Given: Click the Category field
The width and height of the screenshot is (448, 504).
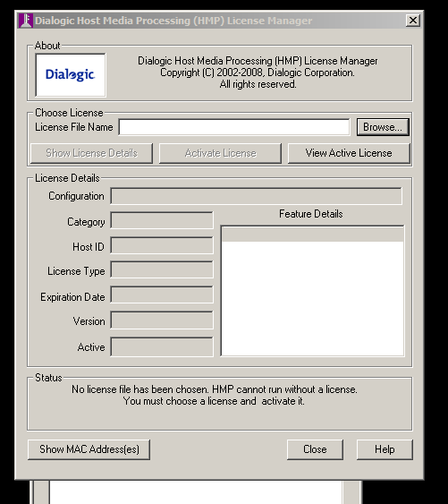Looking at the screenshot, I should 162,220.
